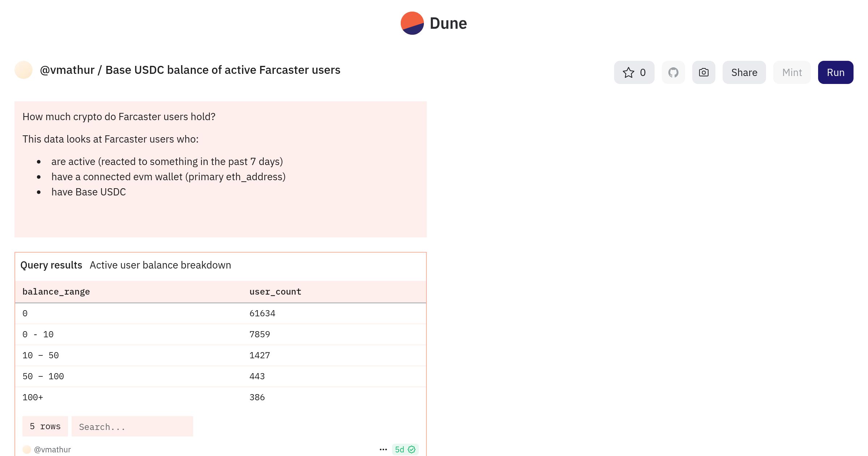Open the GitHub icon button

coord(673,72)
